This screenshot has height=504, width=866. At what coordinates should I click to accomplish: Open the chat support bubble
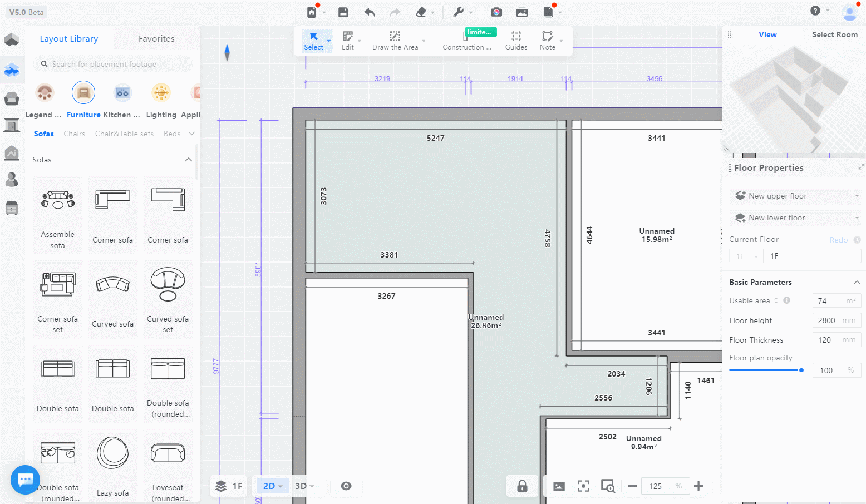(x=25, y=480)
